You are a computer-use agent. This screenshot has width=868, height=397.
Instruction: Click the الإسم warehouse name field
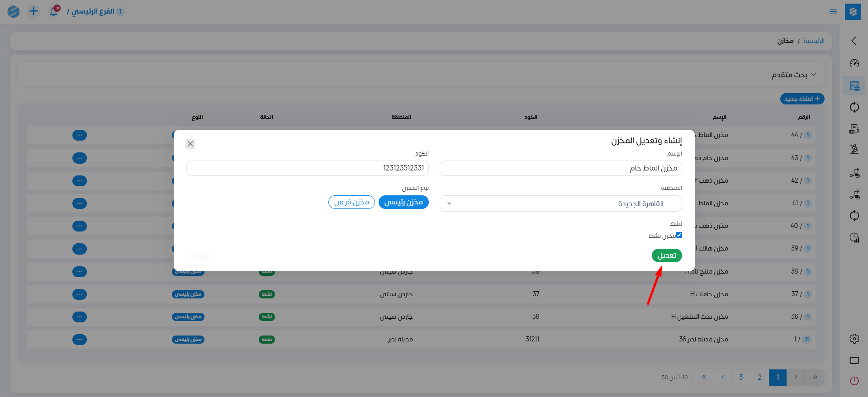click(560, 168)
